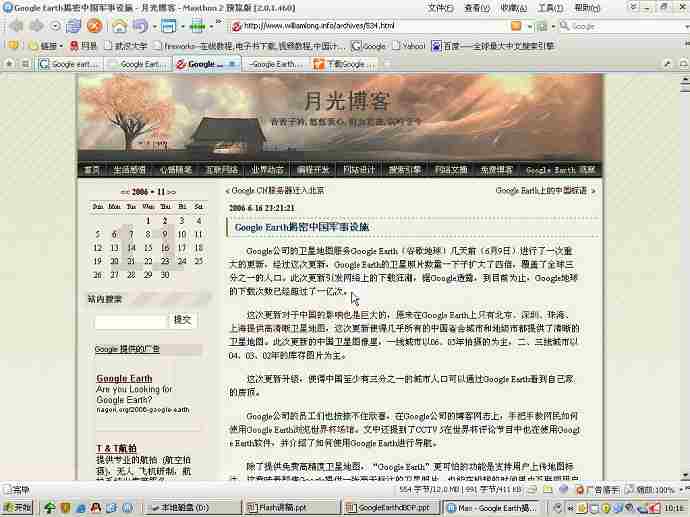
Task: Open the 收藏 menu
Action: click(x=514, y=7)
